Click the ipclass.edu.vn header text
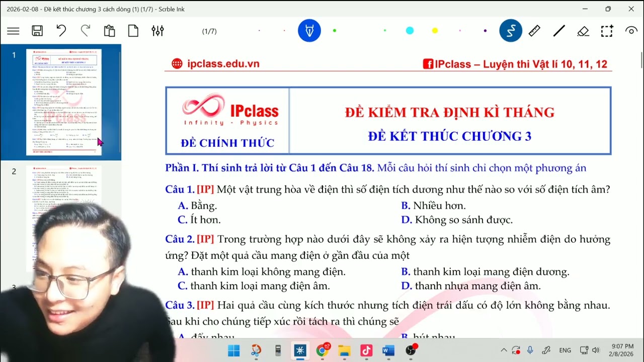This screenshot has height=362, width=644. 223,64
